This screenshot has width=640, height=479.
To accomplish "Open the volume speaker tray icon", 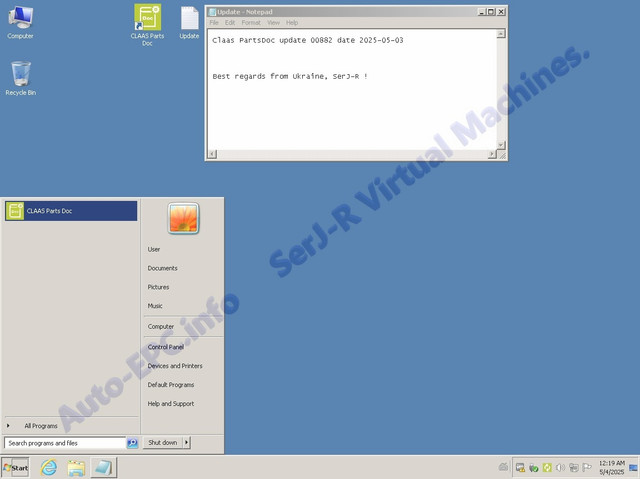I will 560,468.
